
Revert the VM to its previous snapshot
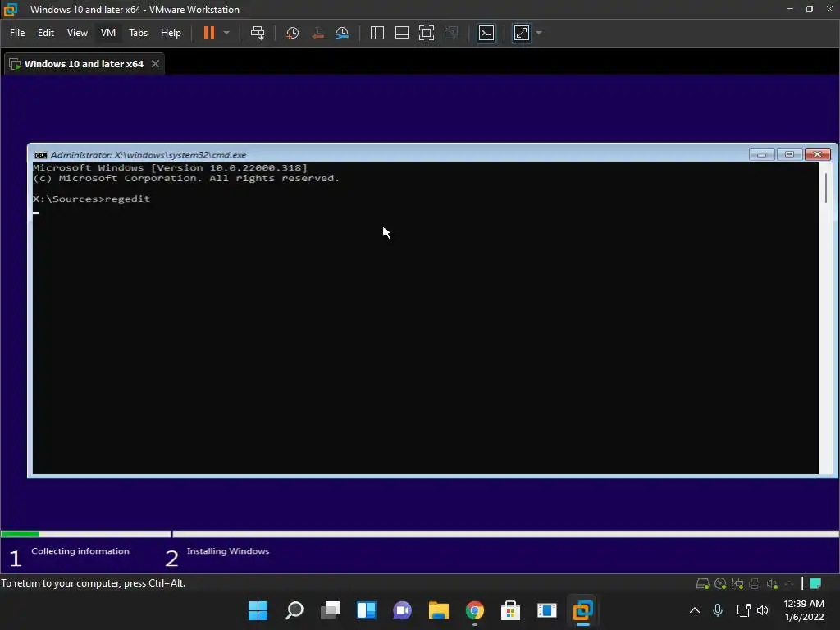point(317,33)
